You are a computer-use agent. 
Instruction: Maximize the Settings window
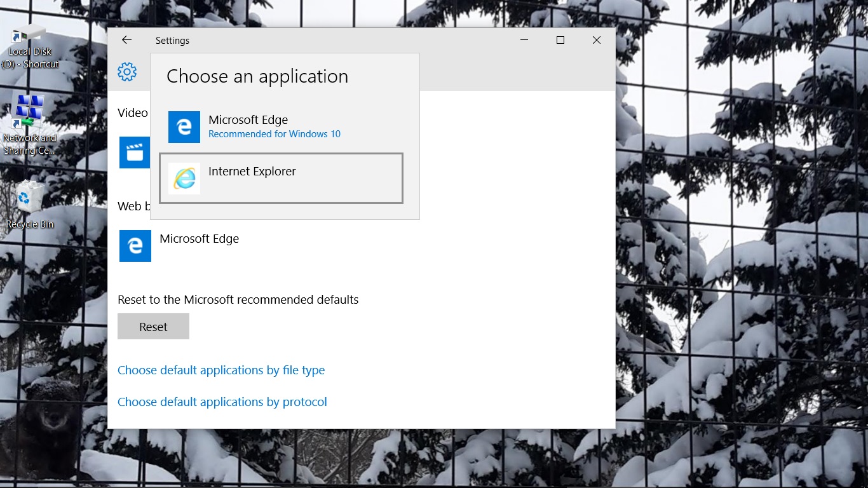click(560, 40)
